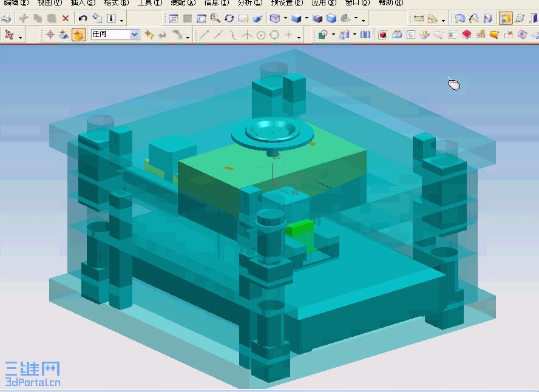The height and width of the screenshot is (392, 539).
Task: Select the Zoom area rectangle icon
Action: coord(201,18)
